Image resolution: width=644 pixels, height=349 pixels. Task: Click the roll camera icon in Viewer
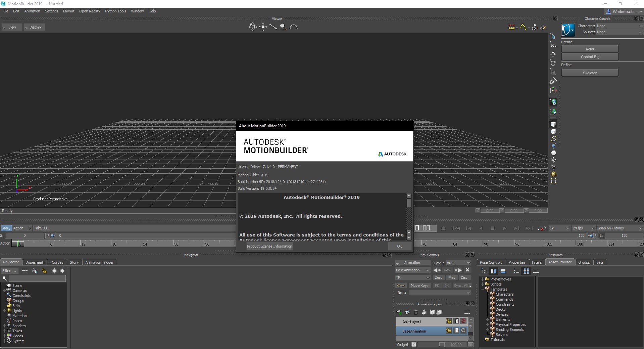coord(294,27)
